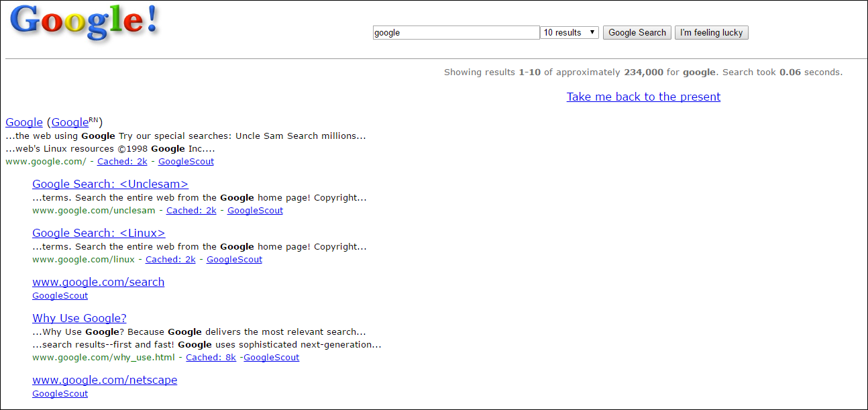This screenshot has height=410, width=868.
Task: Open Google Search: <Linux> result
Action: point(99,233)
